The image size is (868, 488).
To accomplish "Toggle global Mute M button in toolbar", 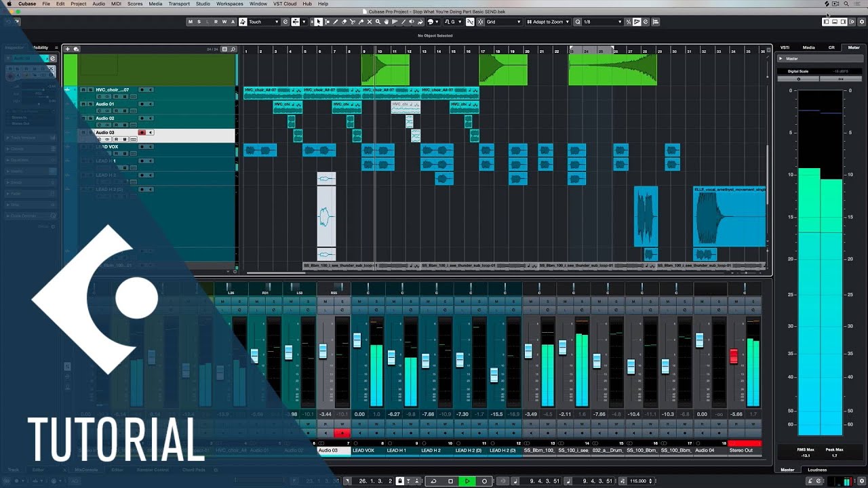I will 189,22.
